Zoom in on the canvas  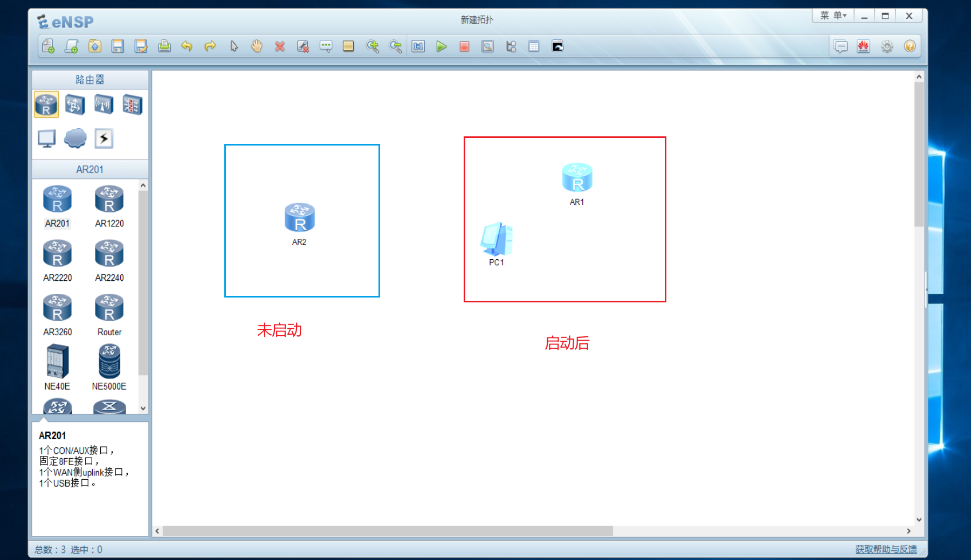tap(373, 46)
